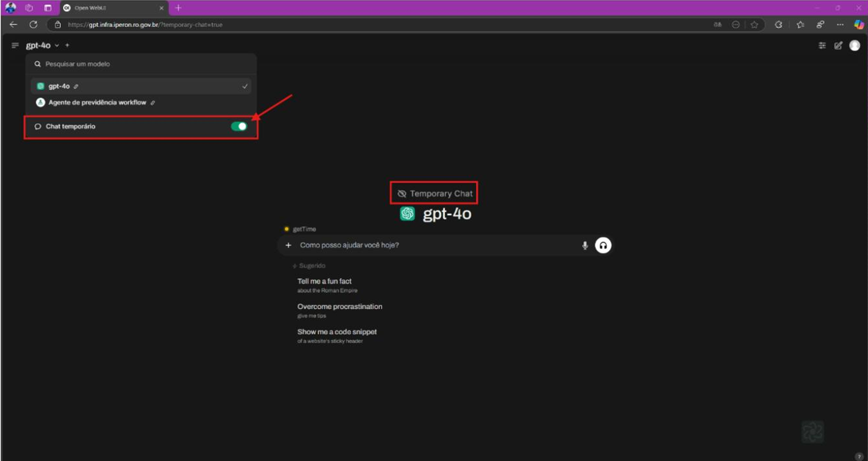Select the gpt-4o model in the list
Viewport: 868px width, 461px height.
141,87
